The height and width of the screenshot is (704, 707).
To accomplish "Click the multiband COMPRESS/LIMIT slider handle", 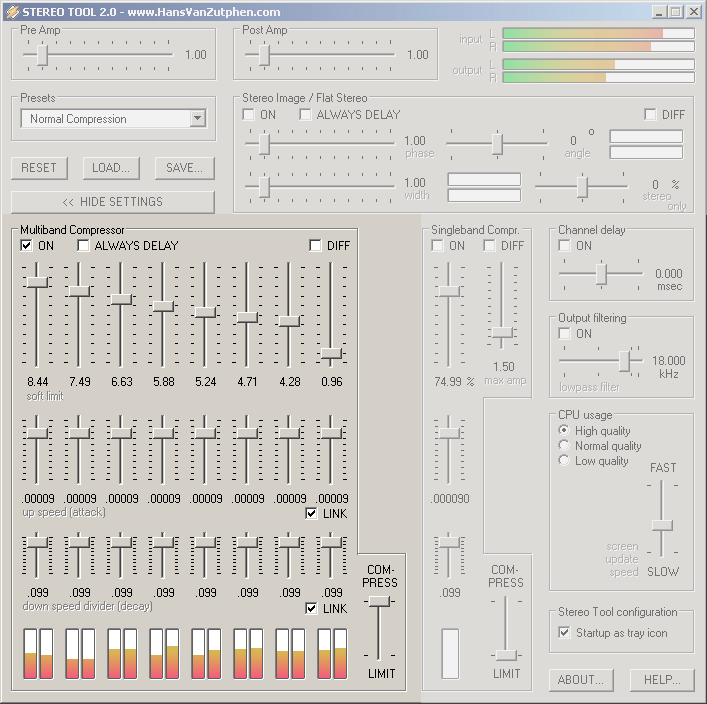I will coord(379,601).
